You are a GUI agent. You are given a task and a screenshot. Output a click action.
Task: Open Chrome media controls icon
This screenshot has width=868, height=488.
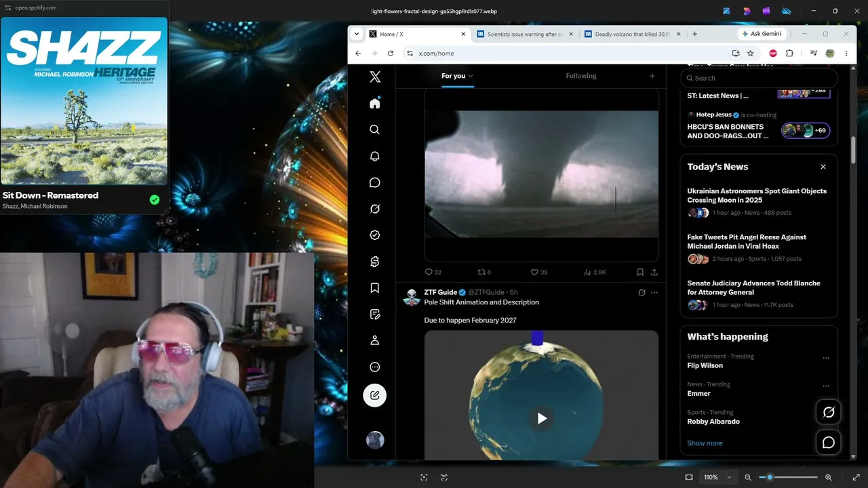(x=813, y=54)
